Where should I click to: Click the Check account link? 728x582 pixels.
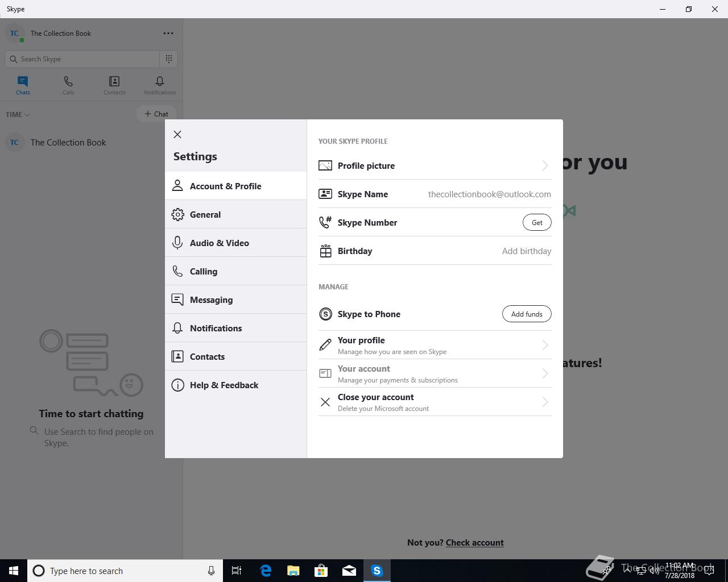475,543
